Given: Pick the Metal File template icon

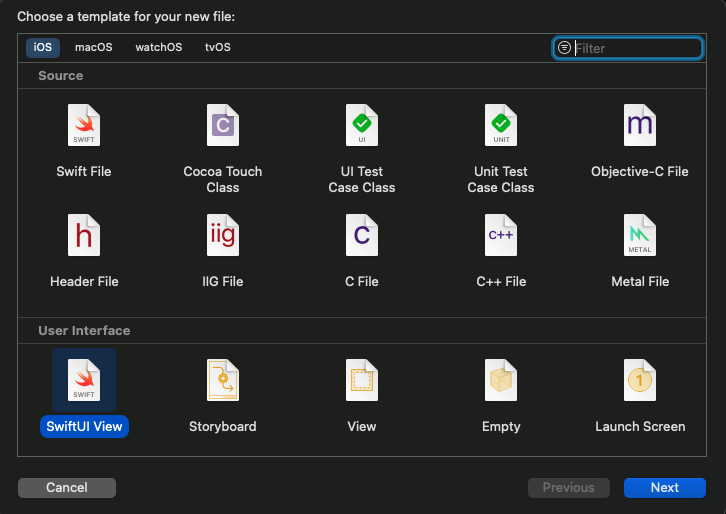Looking at the screenshot, I should (639, 235).
